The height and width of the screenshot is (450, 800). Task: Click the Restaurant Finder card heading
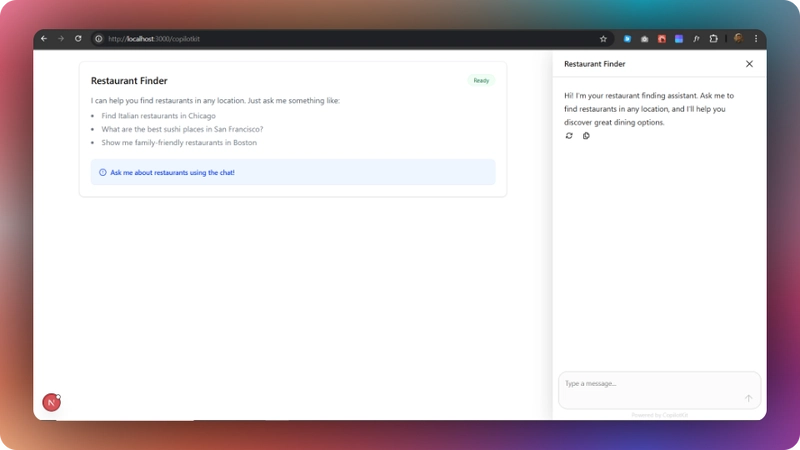(129, 81)
